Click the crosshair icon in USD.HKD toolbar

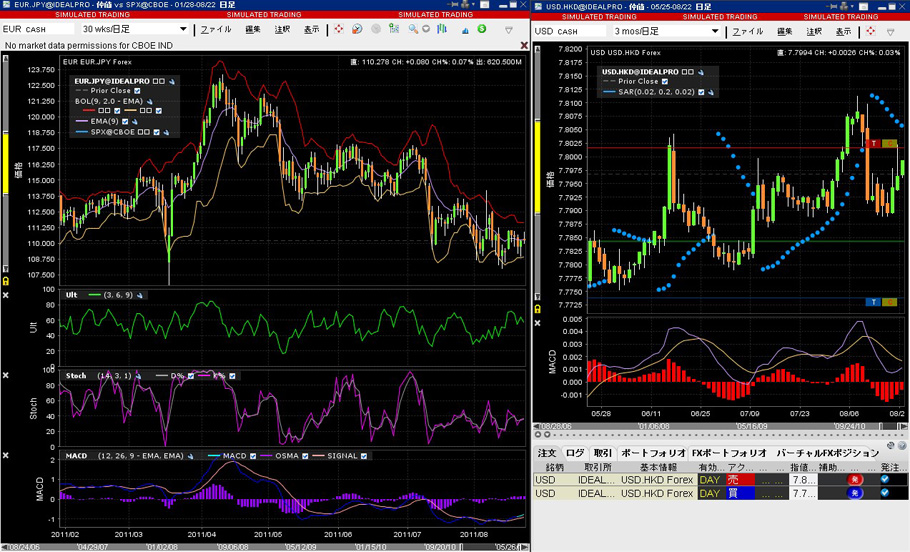(x=870, y=31)
